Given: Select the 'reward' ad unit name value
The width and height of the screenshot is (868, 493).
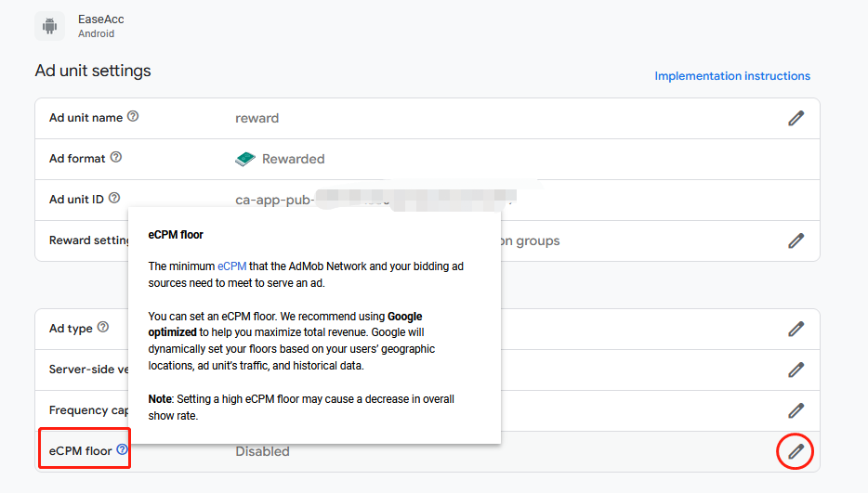Looking at the screenshot, I should pos(256,119).
